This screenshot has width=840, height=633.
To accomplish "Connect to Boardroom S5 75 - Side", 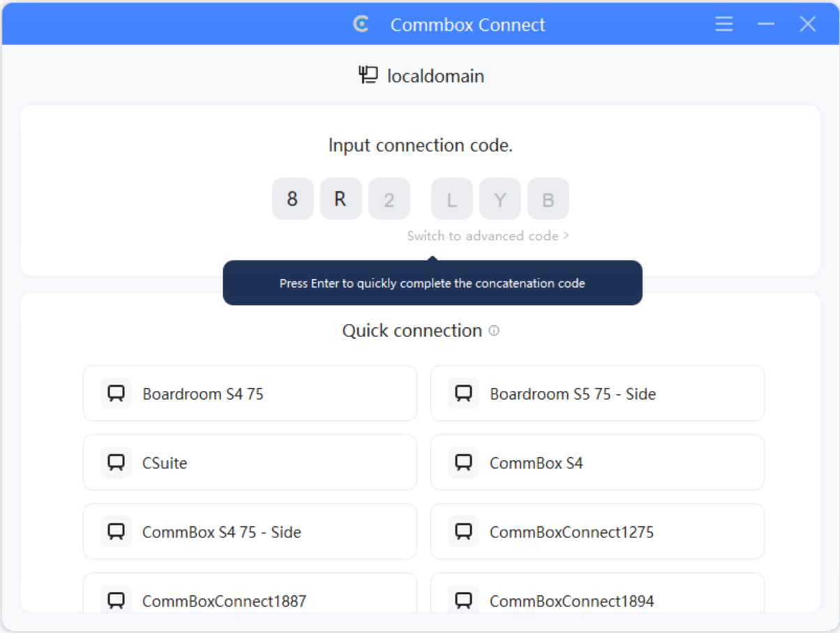I will pos(597,393).
